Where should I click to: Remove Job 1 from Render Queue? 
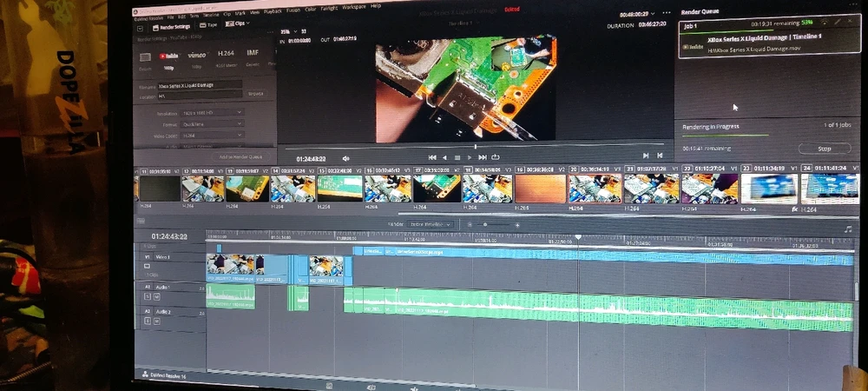tap(851, 21)
